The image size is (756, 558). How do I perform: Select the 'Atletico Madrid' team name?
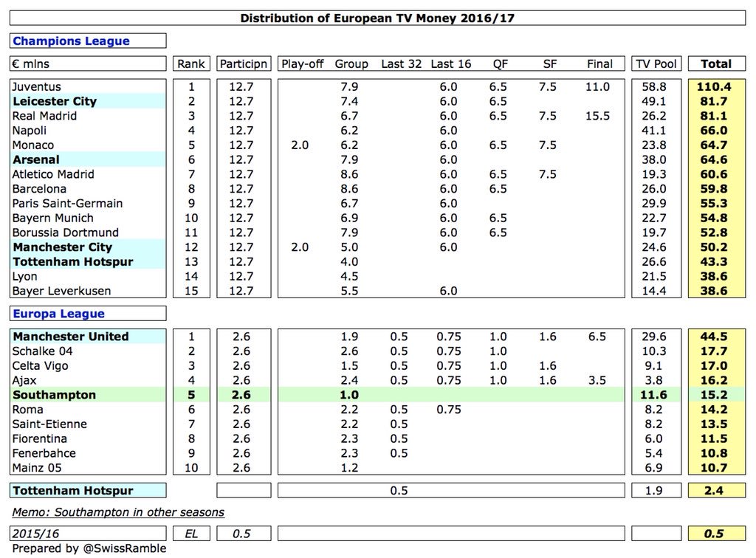click(53, 174)
